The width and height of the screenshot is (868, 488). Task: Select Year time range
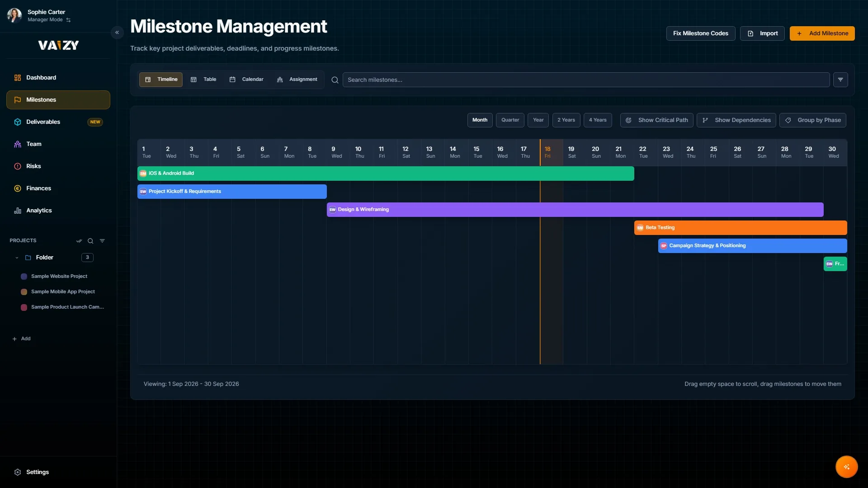click(538, 120)
